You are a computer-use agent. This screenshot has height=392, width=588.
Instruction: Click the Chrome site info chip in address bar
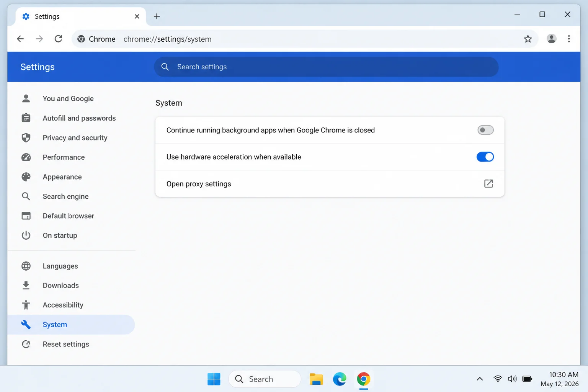coord(96,39)
